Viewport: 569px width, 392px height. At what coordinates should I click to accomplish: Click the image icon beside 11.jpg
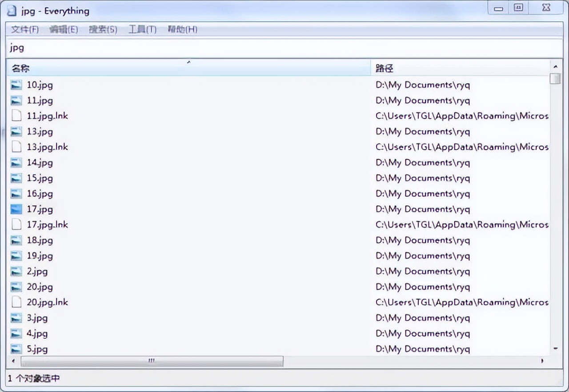[x=16, y=100]
